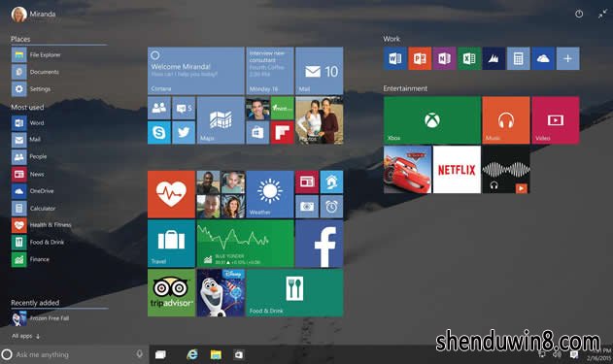Open File Explorer from taskbar
Image resolution: width=613 pixels, height=364 pixels.
tap(216, 354)
